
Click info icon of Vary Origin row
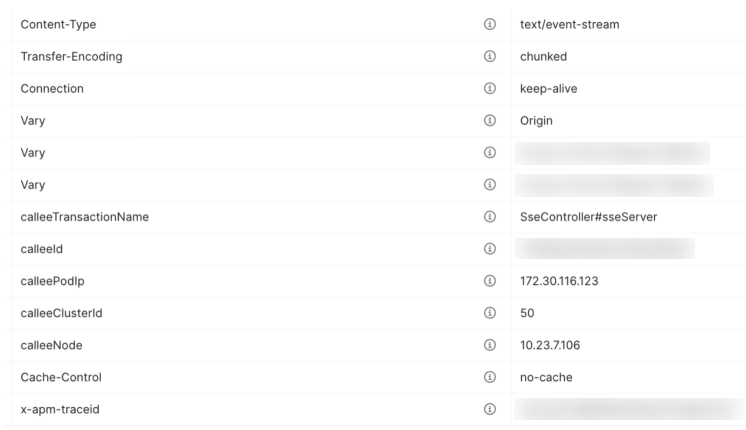(490, 120)
